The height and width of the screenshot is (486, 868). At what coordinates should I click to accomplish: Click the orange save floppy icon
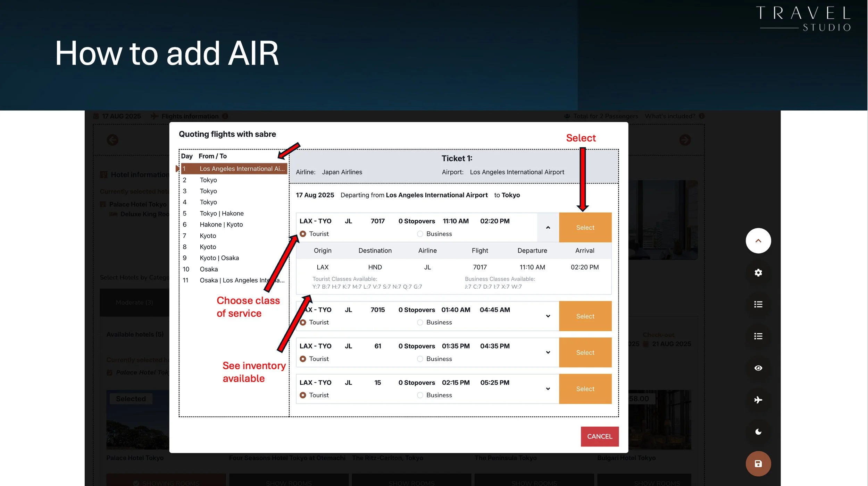point(758,464)
